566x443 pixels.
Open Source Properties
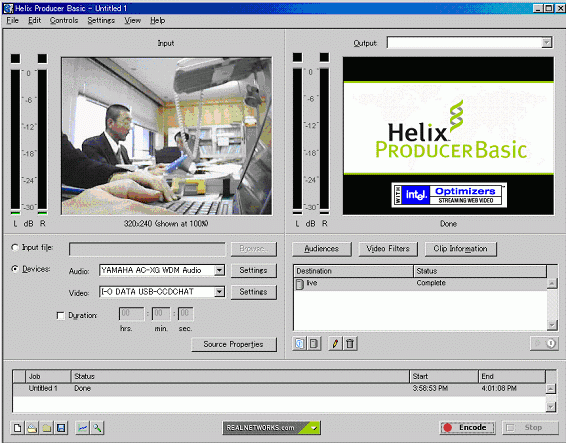234,344
